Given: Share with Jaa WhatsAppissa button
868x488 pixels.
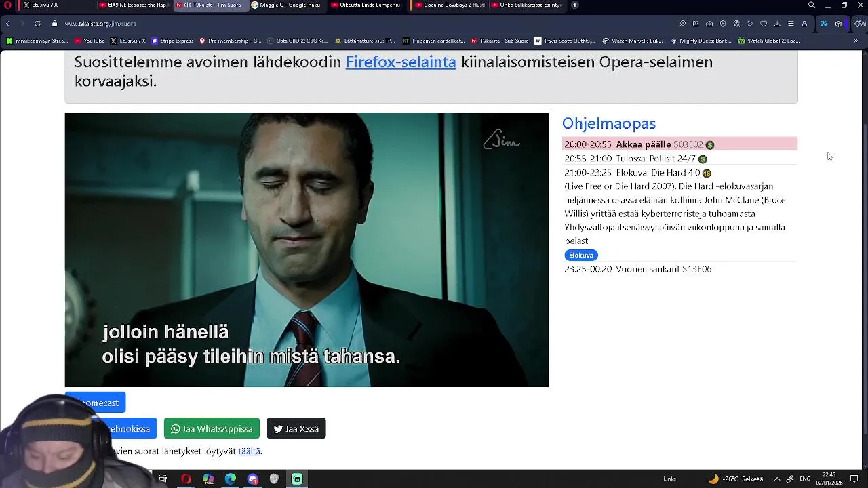Looking at the screenshot, I should click(x=212, y=428).
